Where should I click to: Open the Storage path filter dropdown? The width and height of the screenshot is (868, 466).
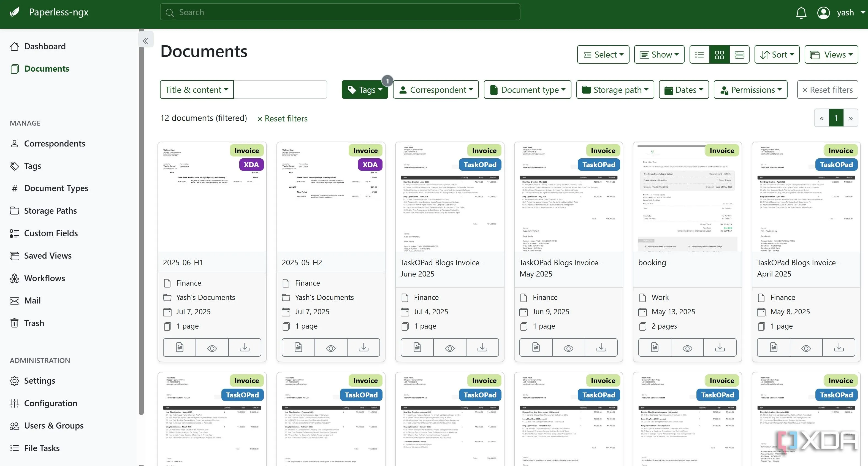(615, 89)
